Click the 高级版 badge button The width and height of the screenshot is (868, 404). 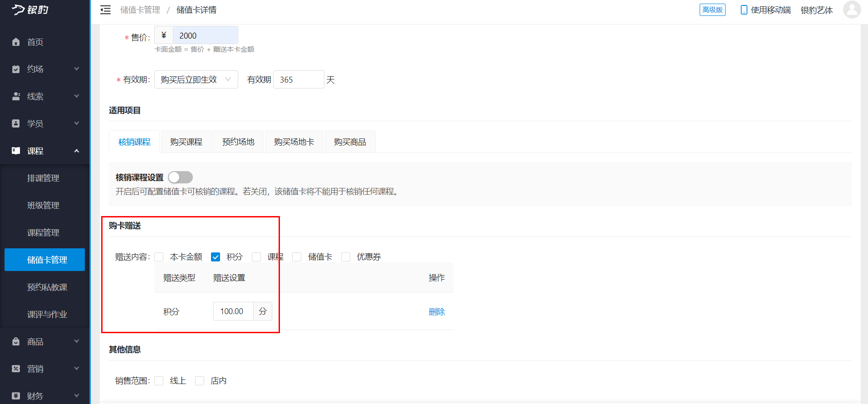[712, 10]
